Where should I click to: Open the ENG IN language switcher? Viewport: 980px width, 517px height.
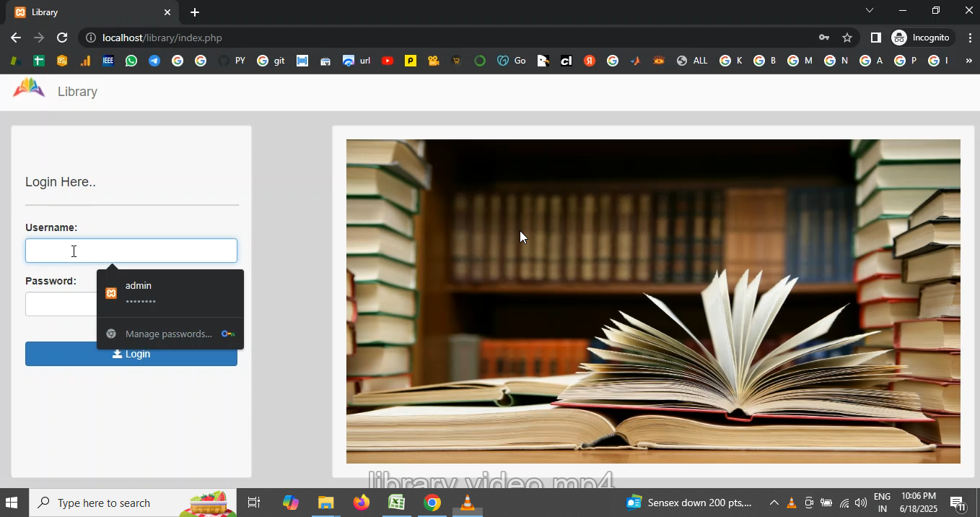click(x=882, y=503)
